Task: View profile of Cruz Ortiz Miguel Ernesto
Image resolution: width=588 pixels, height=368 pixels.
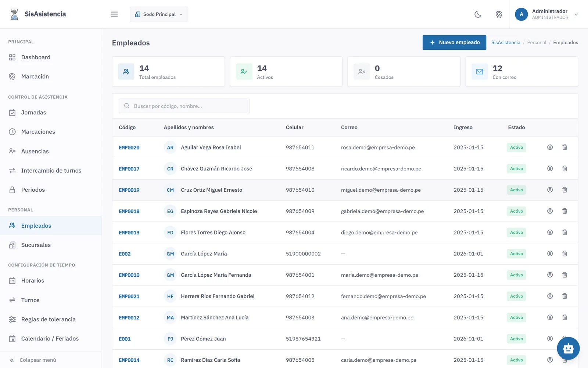Action: tap(550, 190)
